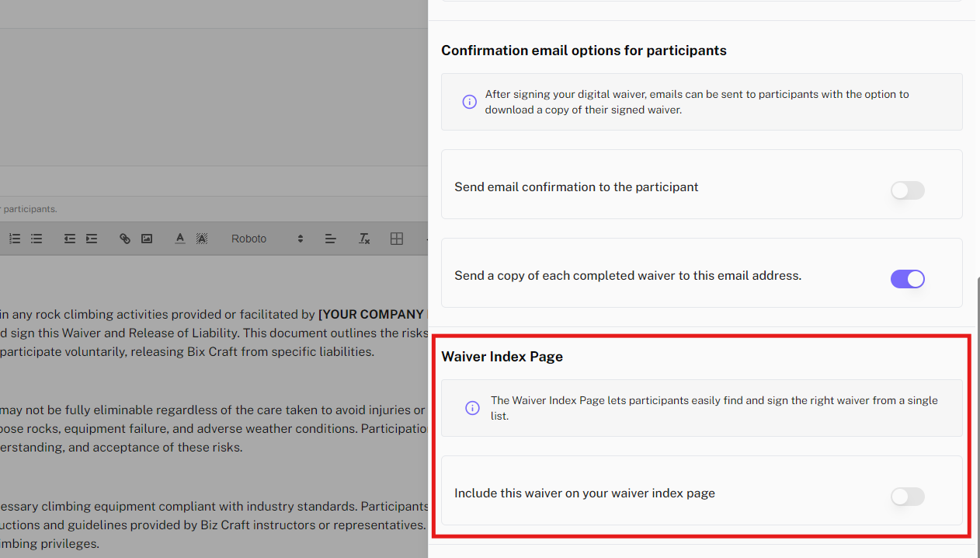Enable email confirmation to the participant
The image size is (980, 558).
[907, 190]
